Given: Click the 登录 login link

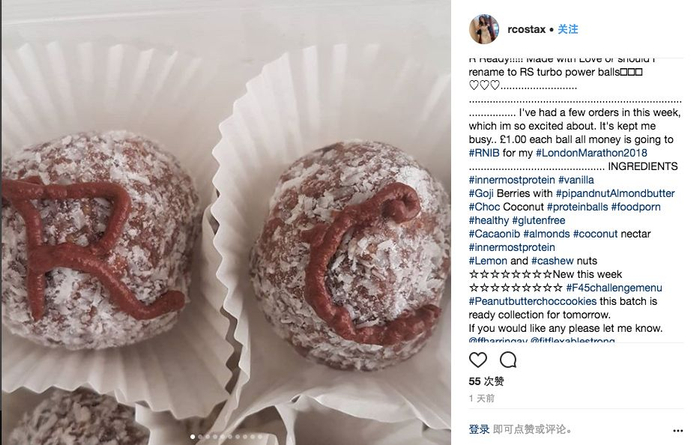Looking at the screenshot, I should [479, 429].
